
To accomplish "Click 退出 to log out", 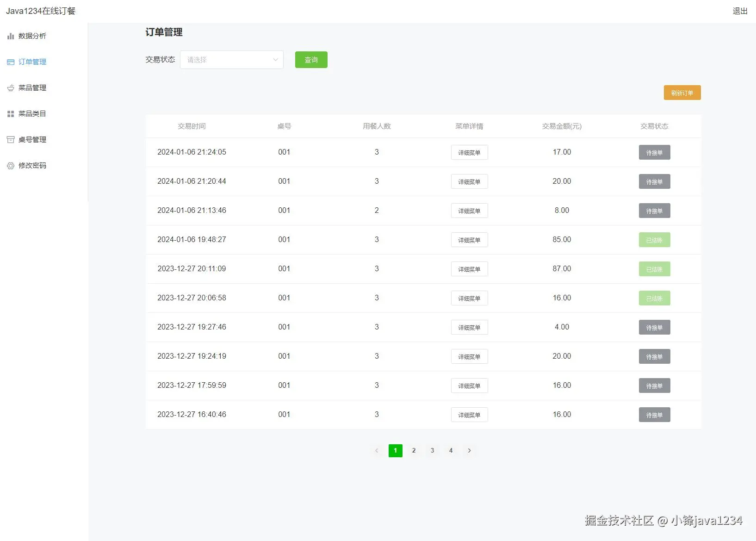I will 740,11.
